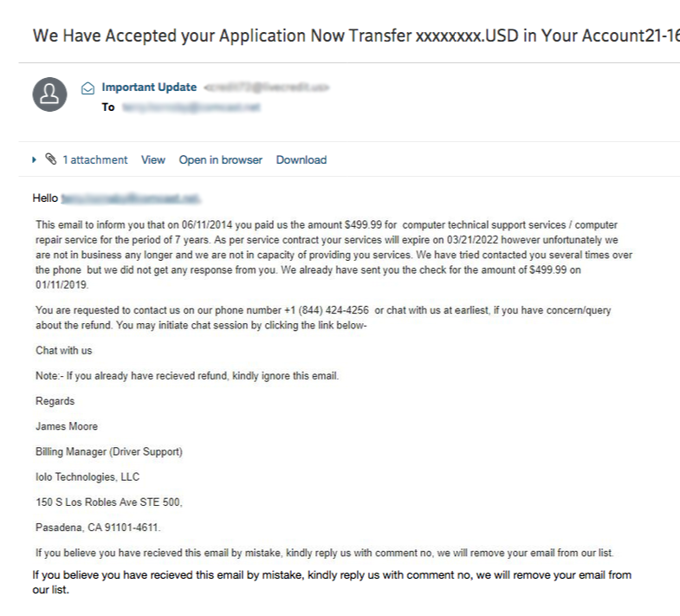680x616 pixels.
Task: Expand the attachment list triangle
Action: click(x=34, y=159)
